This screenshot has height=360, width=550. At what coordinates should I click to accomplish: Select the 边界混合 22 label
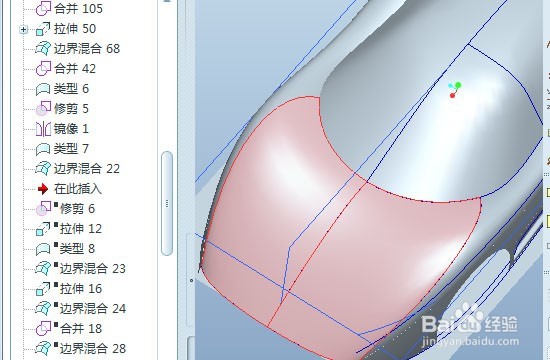pos(87,168)
